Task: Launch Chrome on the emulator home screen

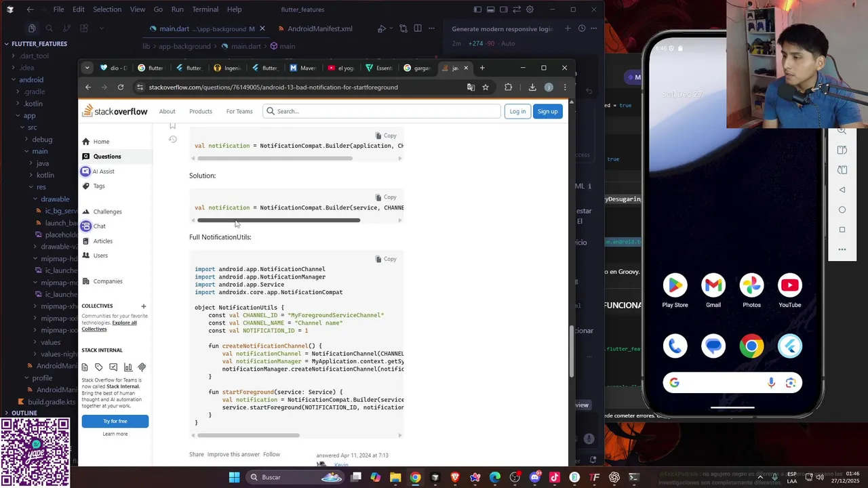Action: 751,346
